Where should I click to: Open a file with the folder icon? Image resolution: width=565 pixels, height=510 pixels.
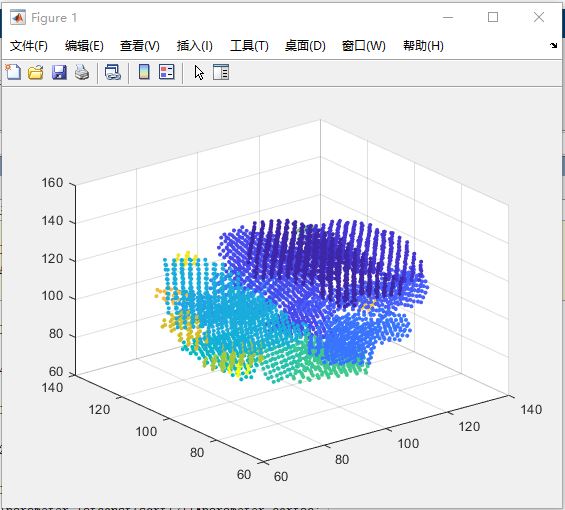[x=36, y=72]
